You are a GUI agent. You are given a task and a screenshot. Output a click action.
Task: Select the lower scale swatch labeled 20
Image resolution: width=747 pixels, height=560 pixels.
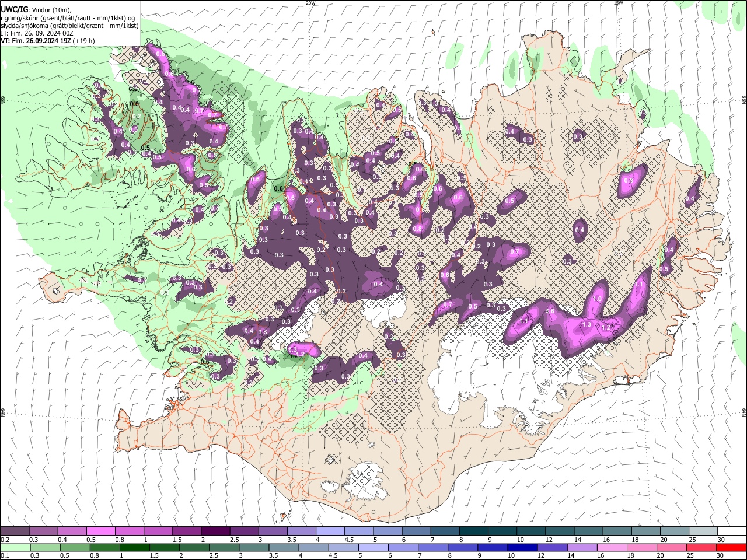coord(671,547)
